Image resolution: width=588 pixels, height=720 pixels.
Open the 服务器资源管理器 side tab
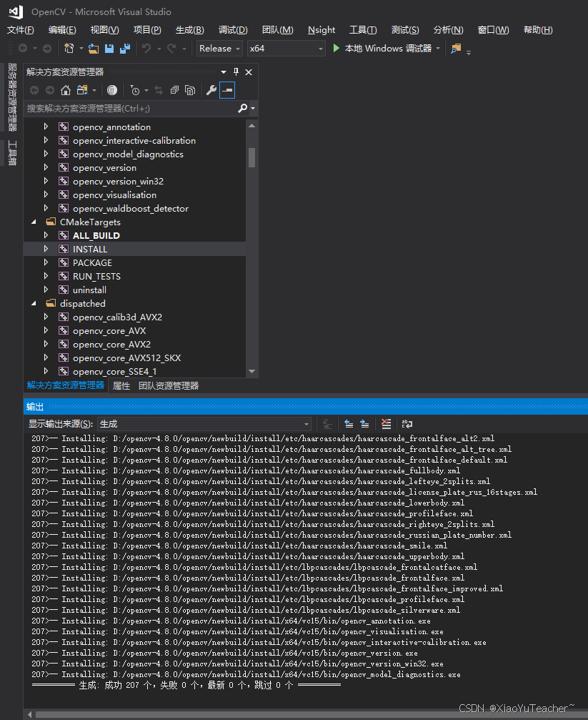coord(12,97)
